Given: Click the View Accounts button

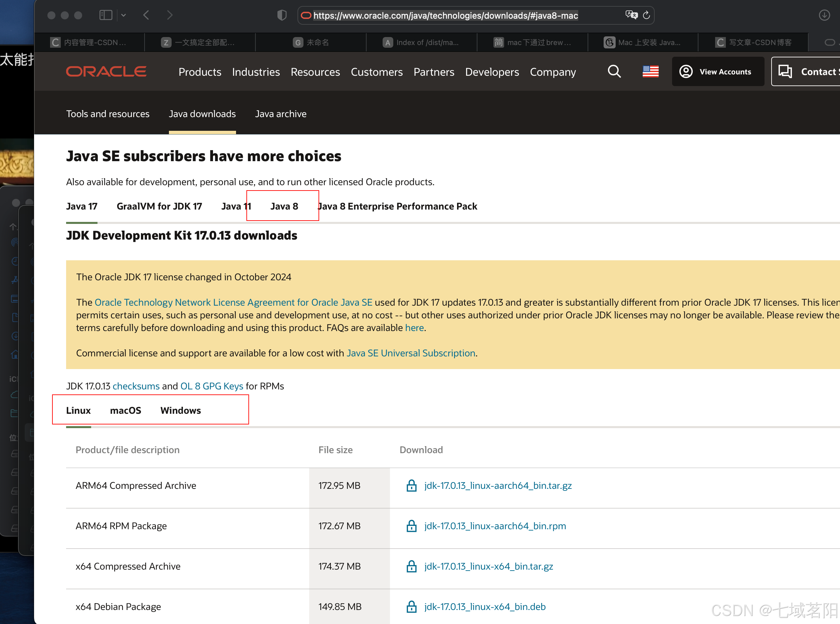Looking at the screenshot, I should pos(717,71).
